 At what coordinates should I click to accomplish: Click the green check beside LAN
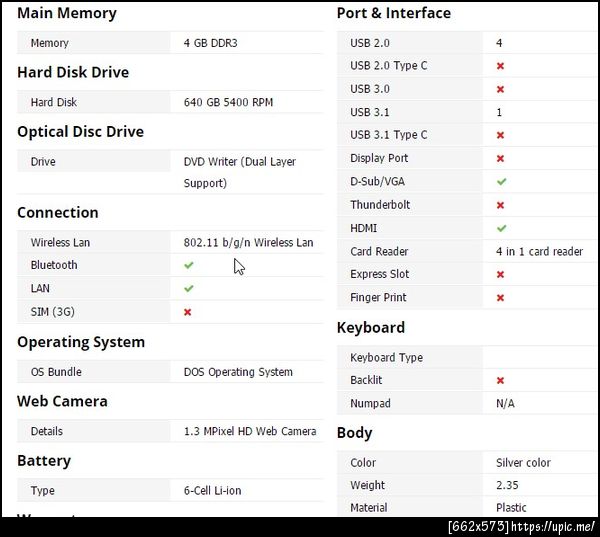[x=188, y=288]
